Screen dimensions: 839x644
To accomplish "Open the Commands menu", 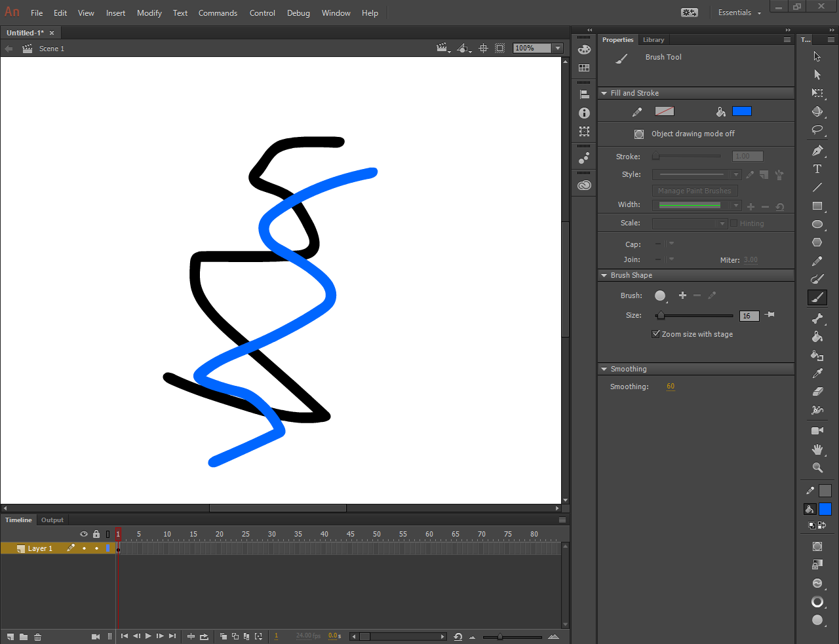I will click(x=218, y=12).
